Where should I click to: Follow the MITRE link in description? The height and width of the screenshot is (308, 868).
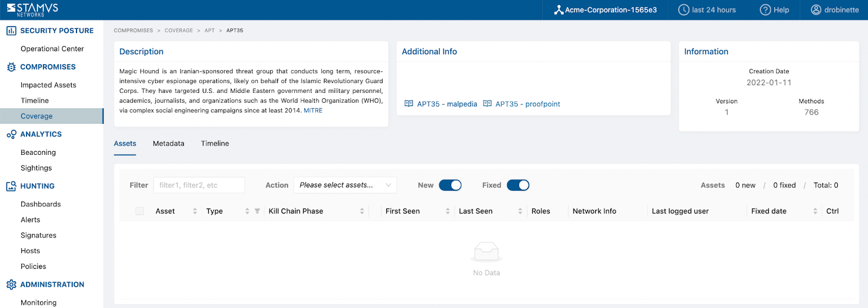coord(313,110)
